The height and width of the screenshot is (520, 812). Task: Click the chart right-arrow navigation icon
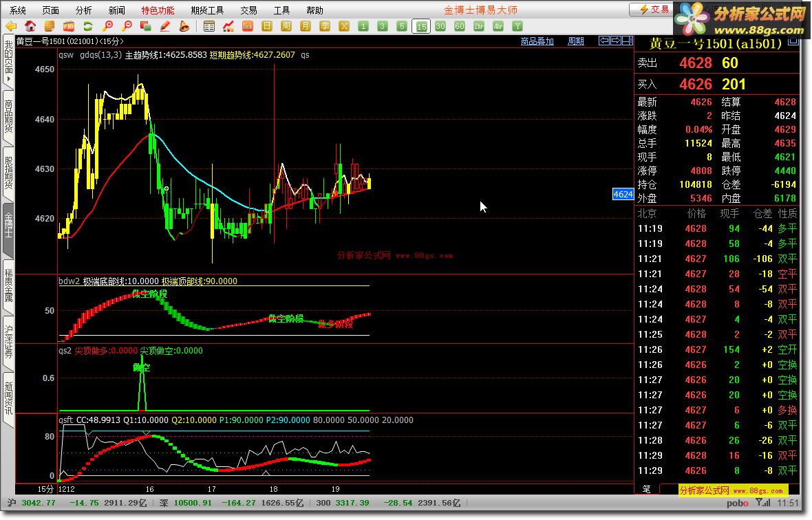point(615,41)
